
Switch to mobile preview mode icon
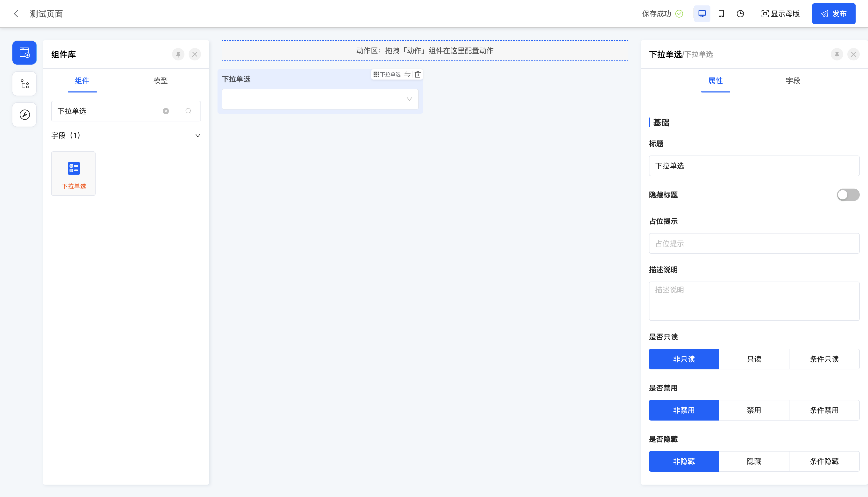(x=721, y=14)
